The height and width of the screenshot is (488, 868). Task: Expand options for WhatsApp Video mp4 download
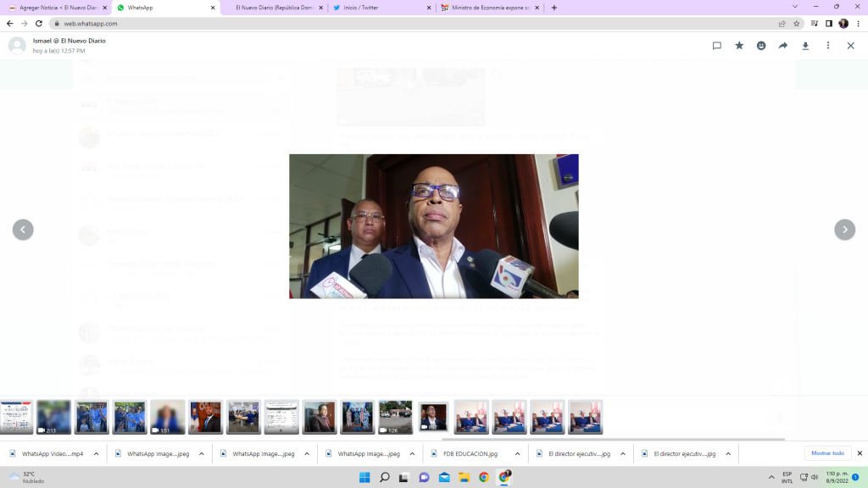pos(96,454)
